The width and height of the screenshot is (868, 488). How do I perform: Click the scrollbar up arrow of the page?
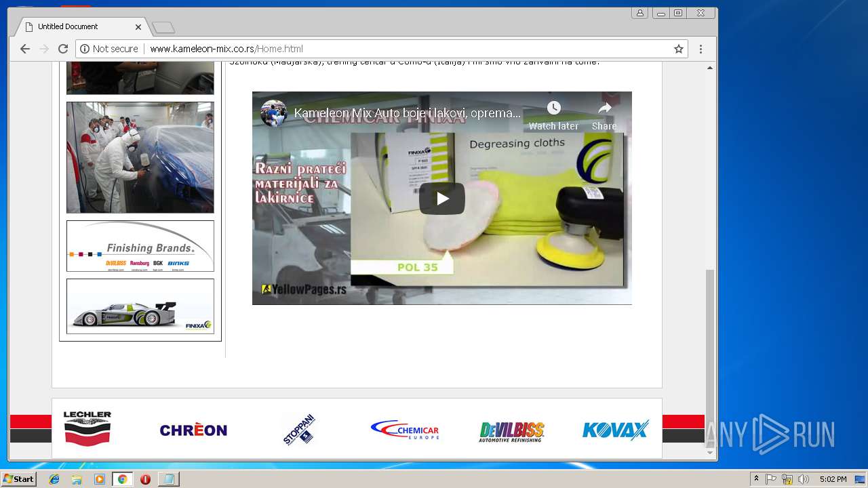tap(710, 68)
